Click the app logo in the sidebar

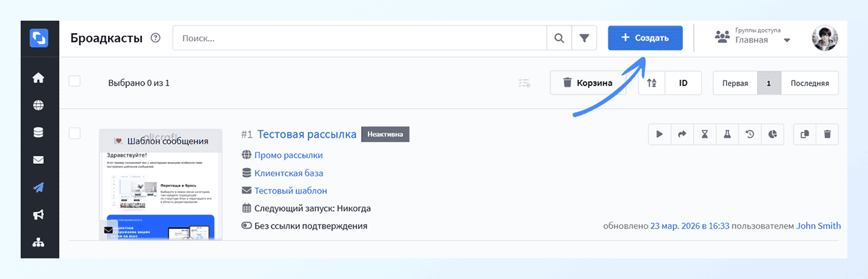39,38
